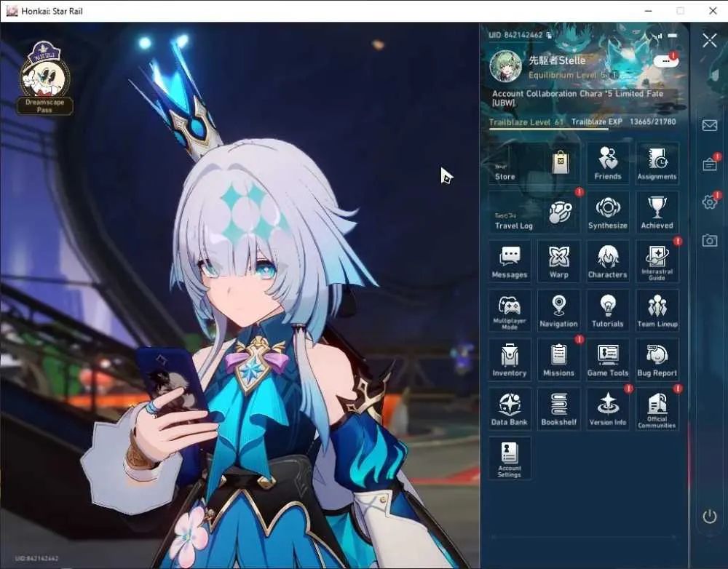Viewport: 728px width, 569px height.
Task: Open the Interastral Guide
Action: pyautogui.click(x=657, y=261)
